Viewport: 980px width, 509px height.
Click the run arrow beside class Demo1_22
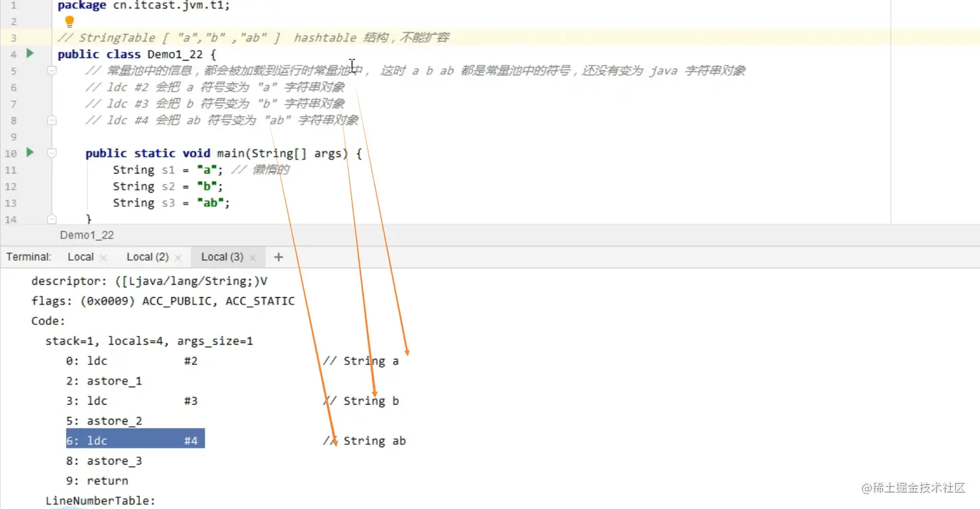pos(29,53)
